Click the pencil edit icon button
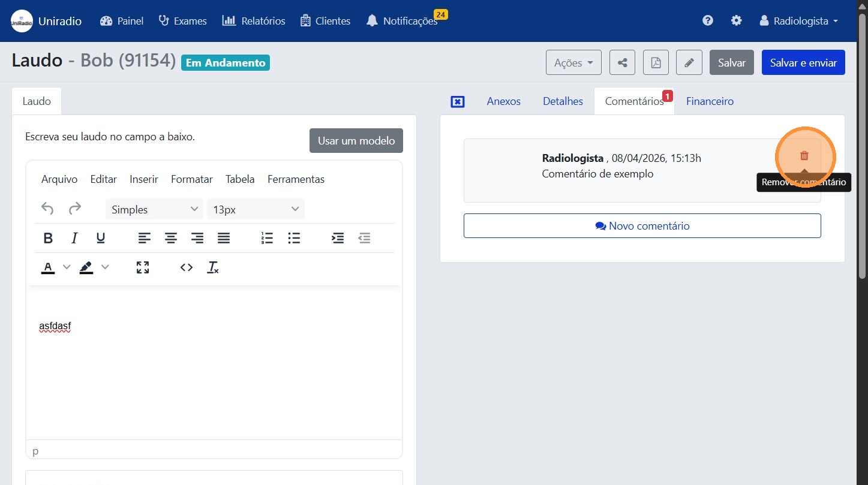868x485 pixels. coord(689,62)
